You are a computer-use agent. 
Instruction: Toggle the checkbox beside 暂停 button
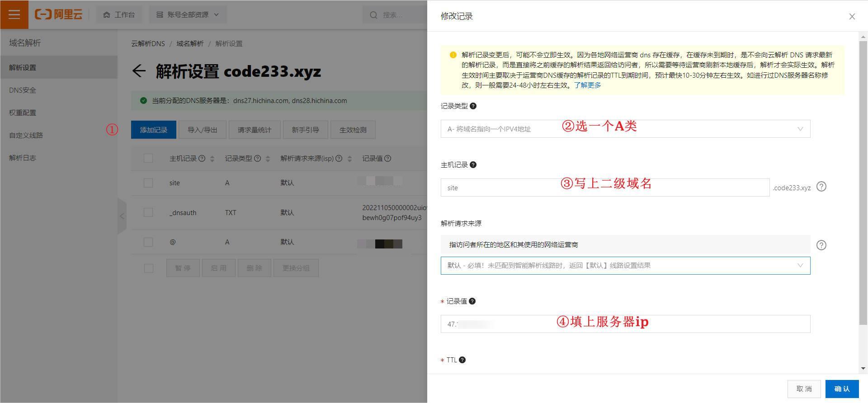click(x=148, y=268)
